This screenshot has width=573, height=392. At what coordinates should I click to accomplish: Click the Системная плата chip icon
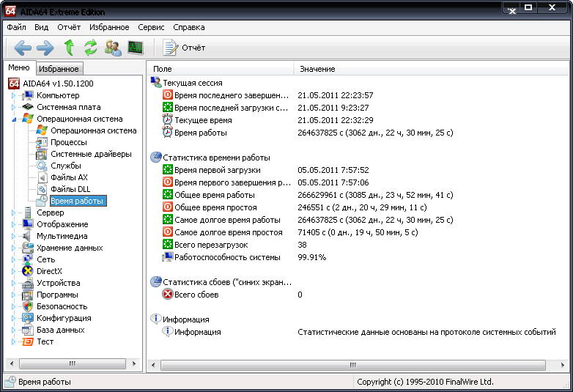coord(28,107)
